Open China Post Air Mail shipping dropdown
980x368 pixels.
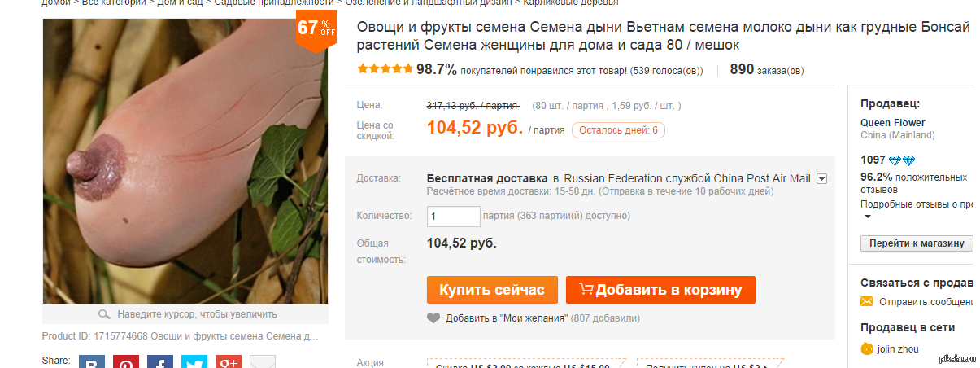[x=821, y=179]
